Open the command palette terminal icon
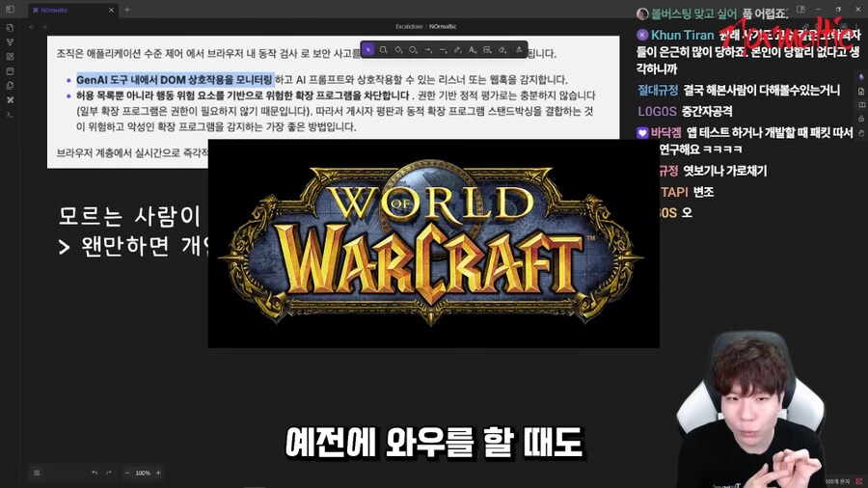 10,115
